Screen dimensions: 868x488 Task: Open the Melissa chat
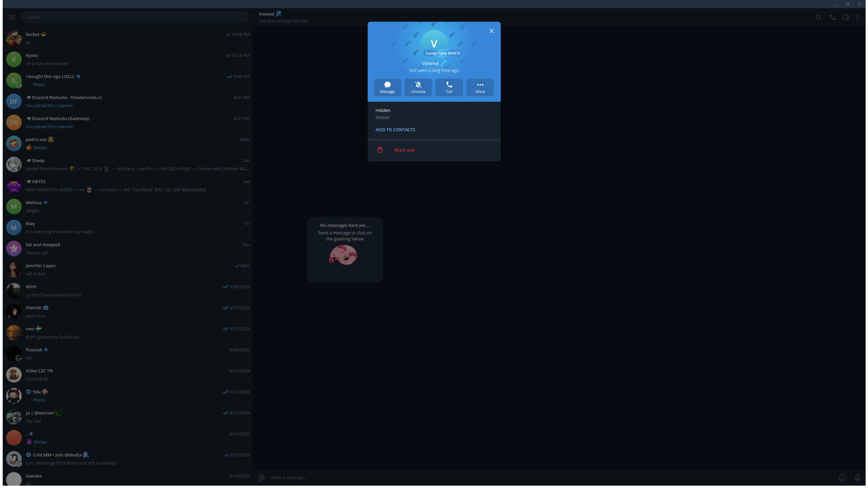[x=128, y=207]
